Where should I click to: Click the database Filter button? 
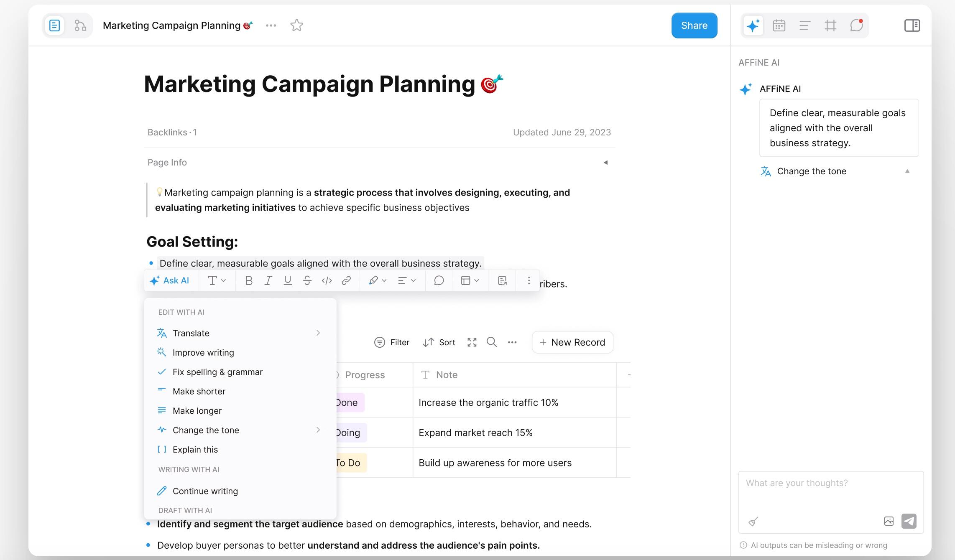point(392,343)
